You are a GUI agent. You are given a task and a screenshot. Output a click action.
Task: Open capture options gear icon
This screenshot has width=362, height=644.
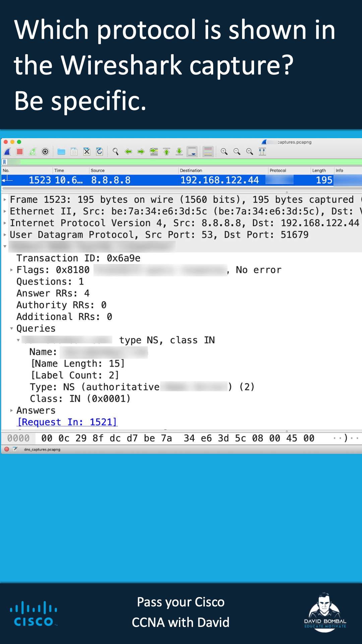coord(45,152)
